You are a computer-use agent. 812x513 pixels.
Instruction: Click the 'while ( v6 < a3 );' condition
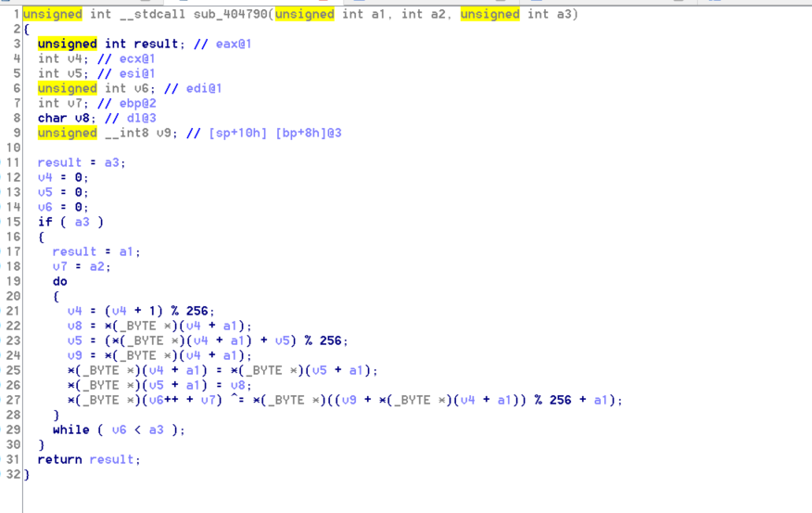click(119, 430)
